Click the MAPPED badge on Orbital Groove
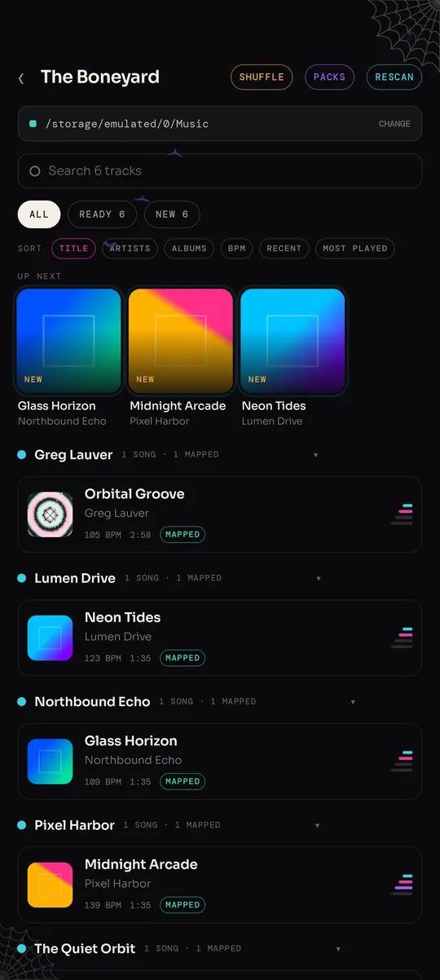 [x=183, y=535]
